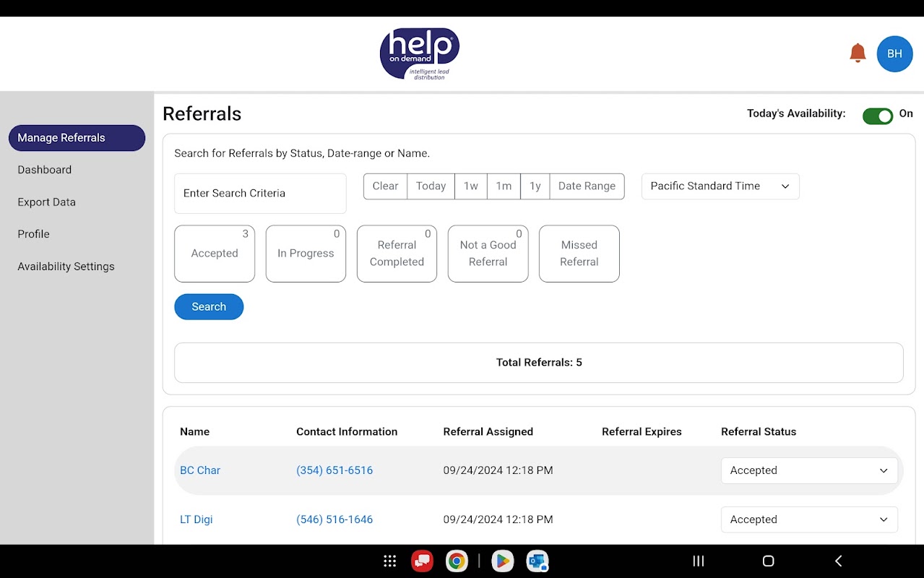Open Export Data in sidebar
Viewport: 924px width, 578px height.
[47, 202]
